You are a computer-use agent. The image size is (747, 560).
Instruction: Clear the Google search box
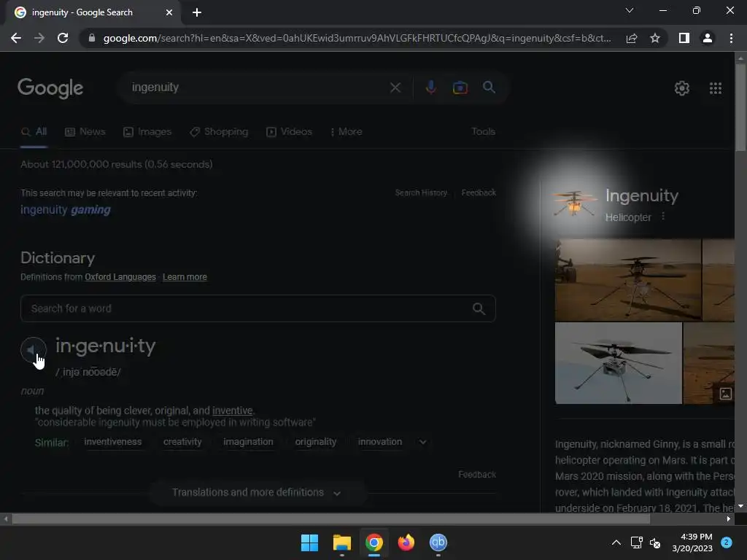[x=395, y=87]
